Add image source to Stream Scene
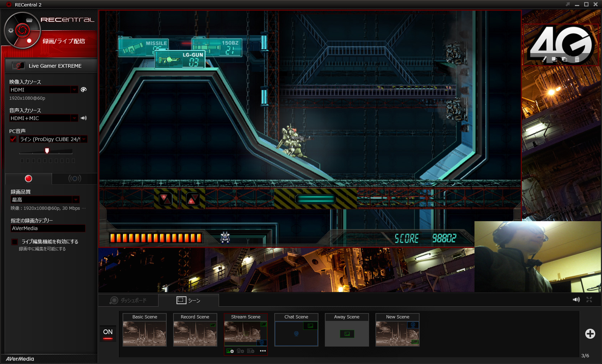This screenshot has height=364, width=602. click(230, 351)
